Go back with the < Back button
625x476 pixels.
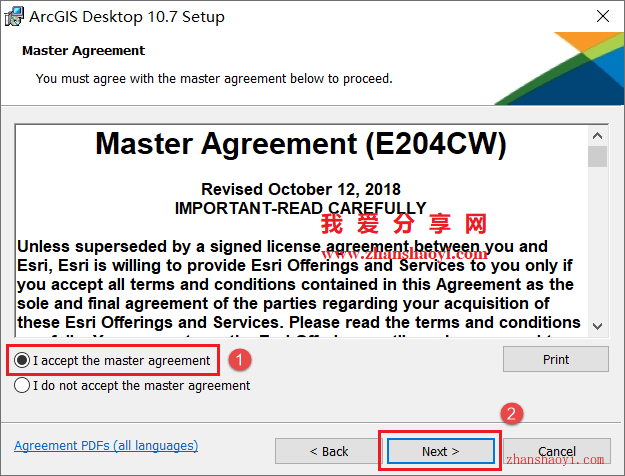point(328,451)
